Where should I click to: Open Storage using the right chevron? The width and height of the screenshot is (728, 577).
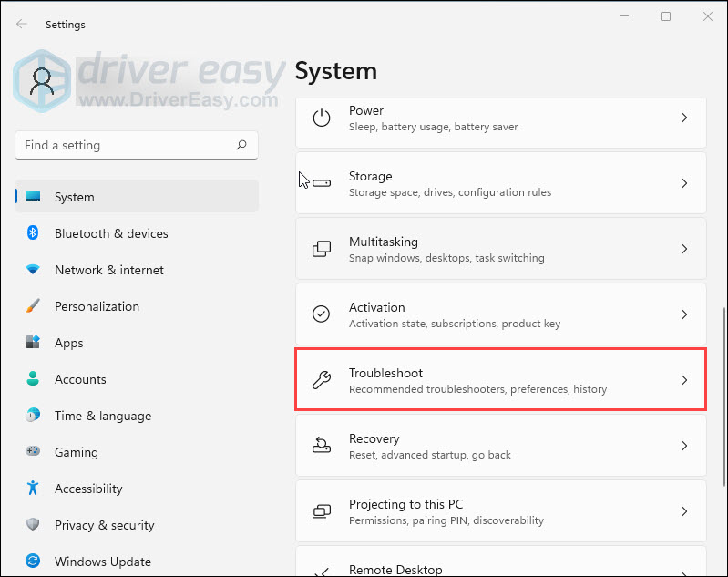684,183
